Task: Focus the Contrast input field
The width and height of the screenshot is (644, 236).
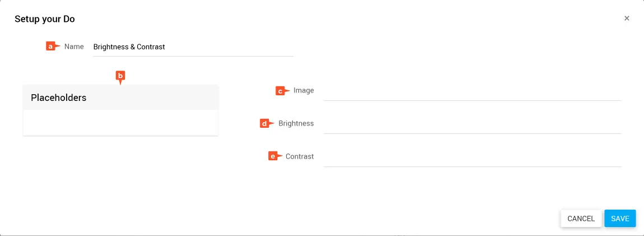Action: coord(472,158)
